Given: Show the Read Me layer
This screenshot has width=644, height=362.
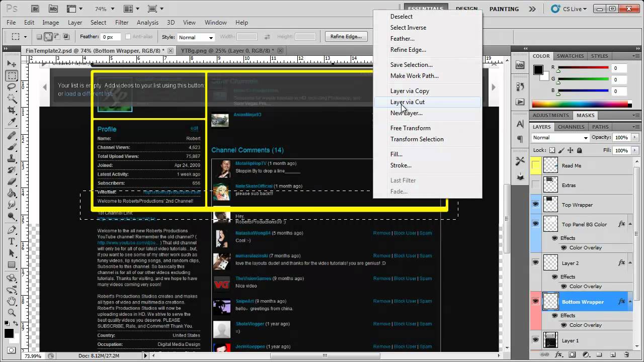Looking at the screenshot, I should (535, 165).
